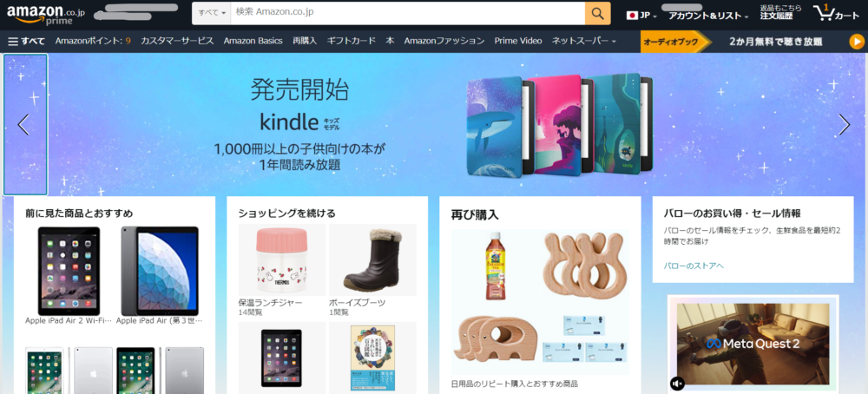
Task: Expand the search category すべて dropdown
Action: tap(212, 13)
